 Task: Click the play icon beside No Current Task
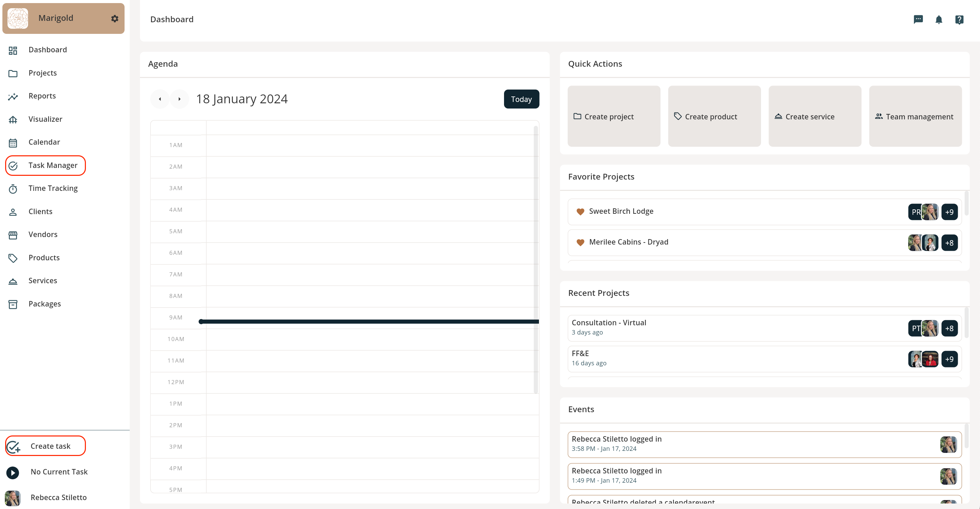[x=13, y=472]
